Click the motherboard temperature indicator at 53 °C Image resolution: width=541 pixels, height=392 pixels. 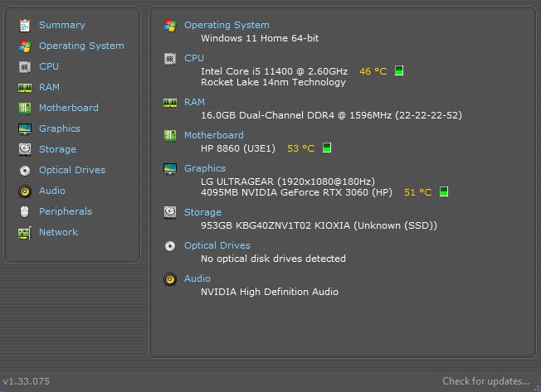click(300, 148)
